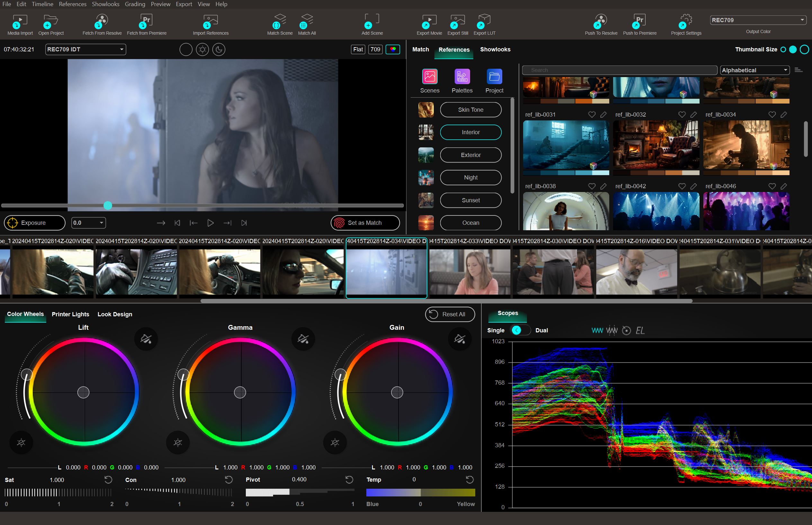This screenshot has width=812, height=525.
Task: Click the sort order lines icon
Action: [798, 70]
